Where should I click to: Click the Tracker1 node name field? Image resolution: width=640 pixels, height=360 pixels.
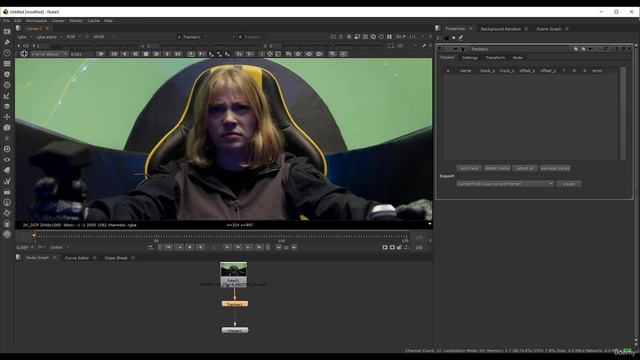tap(520, 49)
